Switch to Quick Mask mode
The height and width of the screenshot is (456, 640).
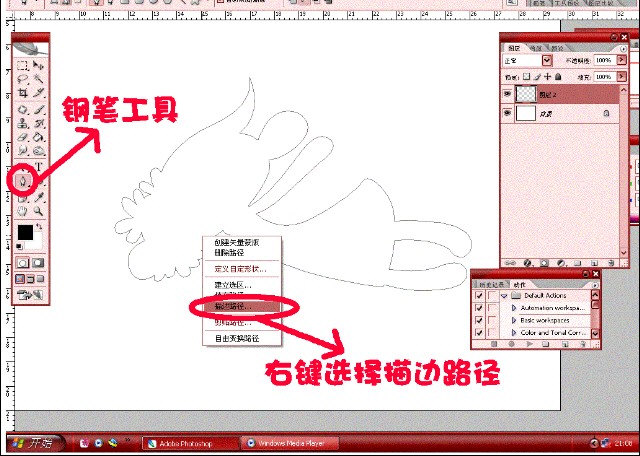click(x=38, y=262)
